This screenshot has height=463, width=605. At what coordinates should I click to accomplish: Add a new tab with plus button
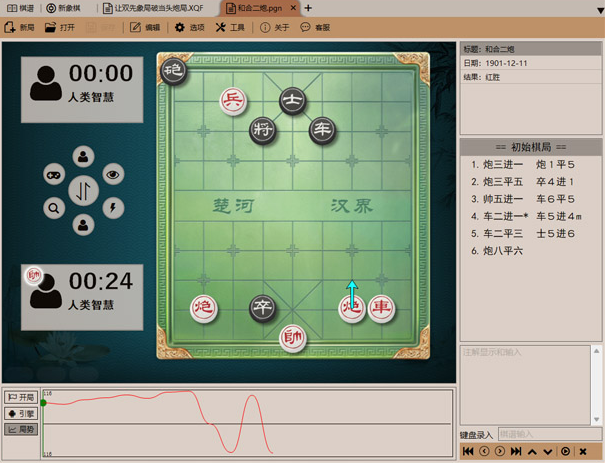[x=308, y=8]
